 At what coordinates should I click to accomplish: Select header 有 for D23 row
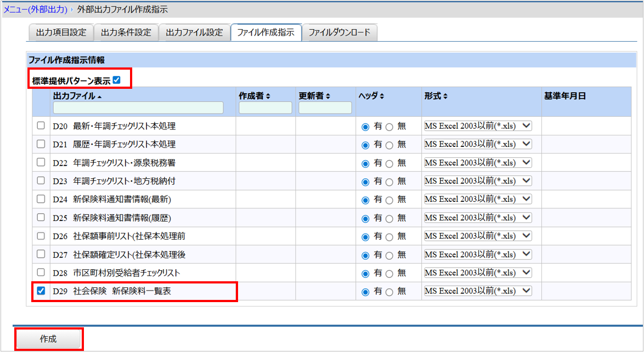[365, 181]
